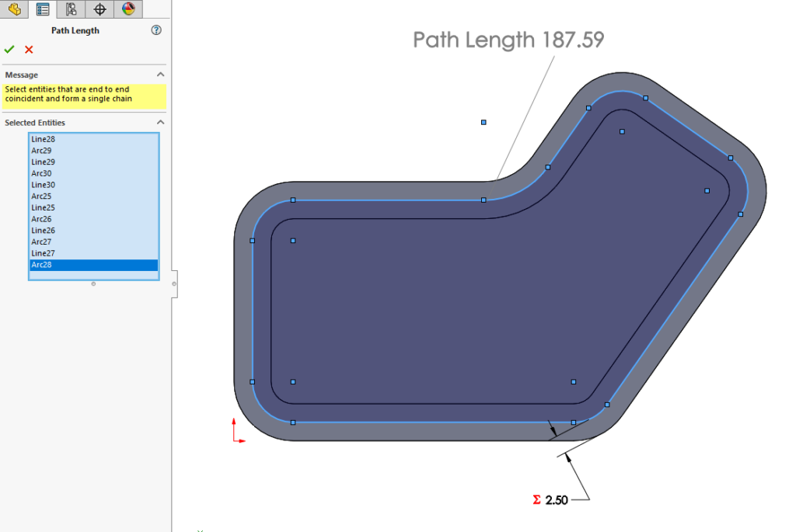The width and height of the screenshot is (796, 532).
Task: Click the panel collapse arrow on the divider
Action: (174, 283)
